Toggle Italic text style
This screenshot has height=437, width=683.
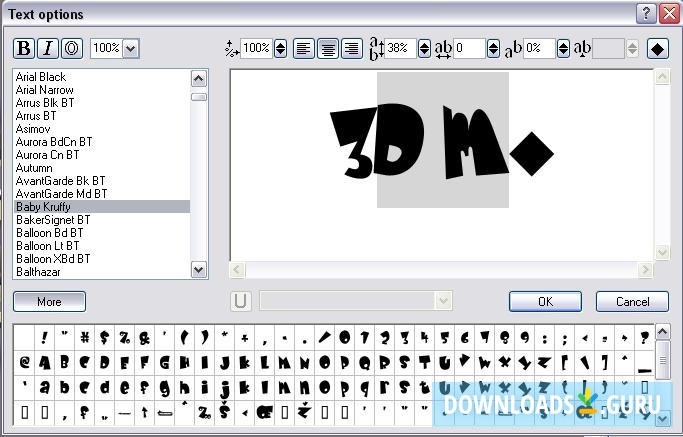pos(48,48)
